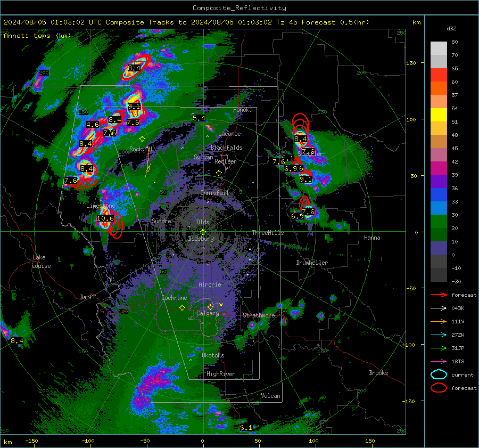479x448 pixels.
Task: Click the orange 111V arrow icon
Action: (x=439, y=321)
